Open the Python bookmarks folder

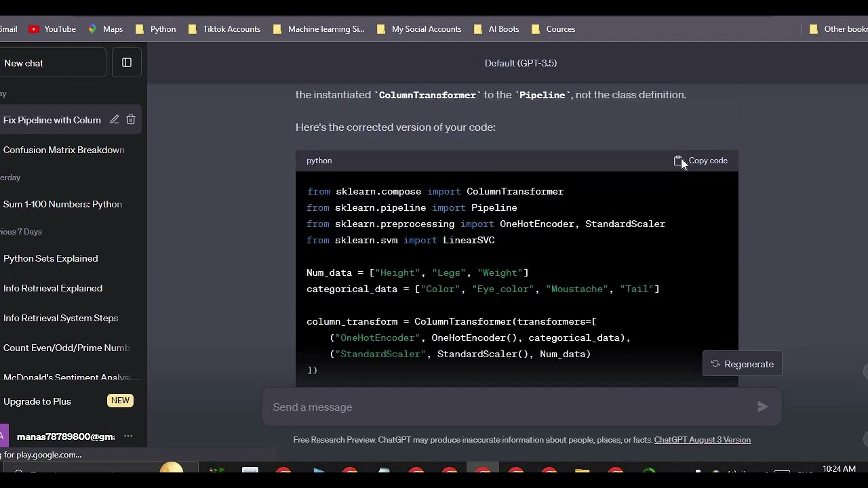pyautogui.click(x=156, y=29)
